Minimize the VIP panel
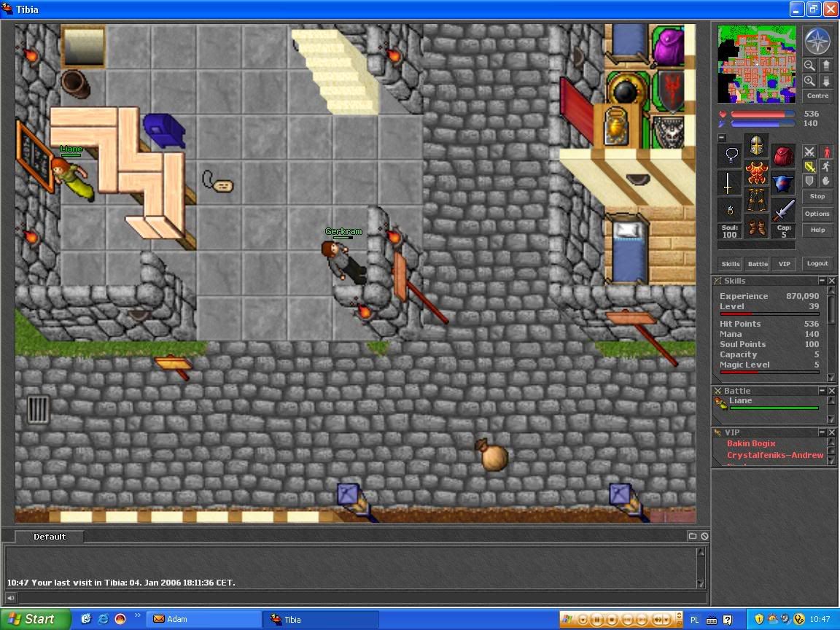Image resolution: width=840 pixels, height=630 pixels. pyautogui.click(x=822, y=432)
